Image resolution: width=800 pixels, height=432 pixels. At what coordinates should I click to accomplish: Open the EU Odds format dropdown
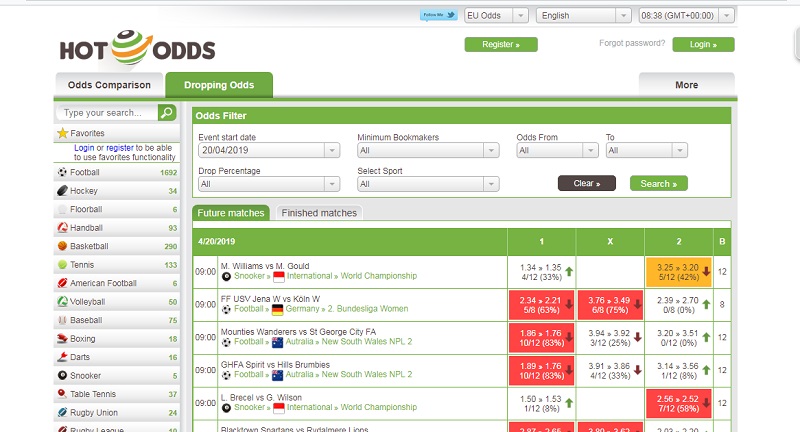tap(495, 15)
